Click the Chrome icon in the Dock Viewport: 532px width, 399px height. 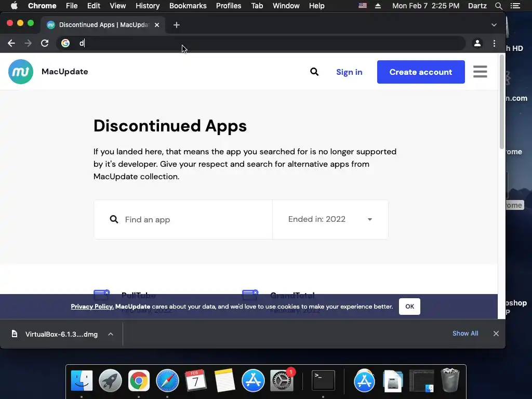pyautogui.click(x=139, y=380)
